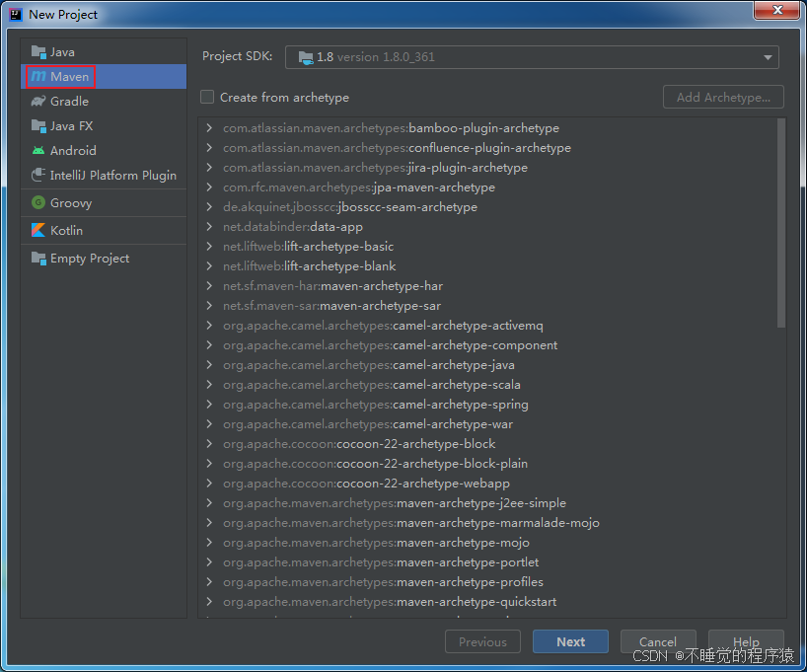Select cocoon-22-archetype-webapp row text
This screenshot has width=807, height=672.
click(x=366, y=483)
